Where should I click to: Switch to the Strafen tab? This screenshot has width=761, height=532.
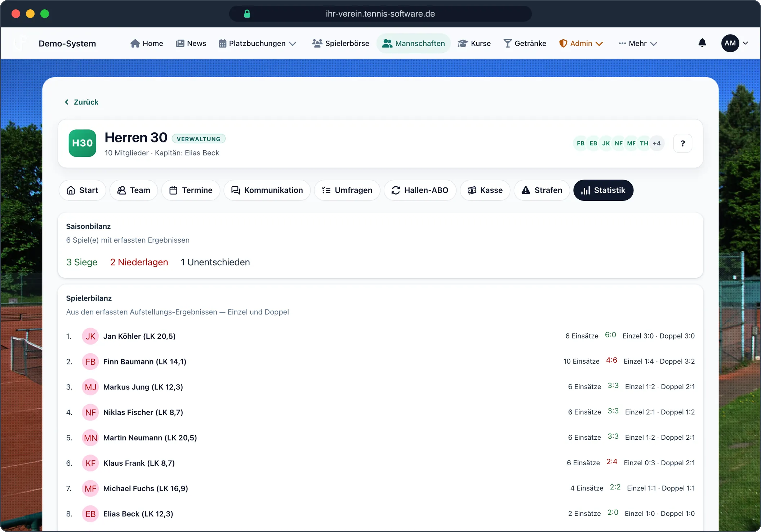pos(542,190)
